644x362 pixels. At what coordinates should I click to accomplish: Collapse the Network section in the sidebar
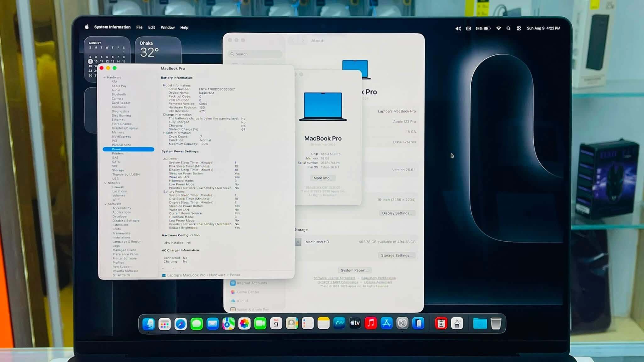[105, 183]
